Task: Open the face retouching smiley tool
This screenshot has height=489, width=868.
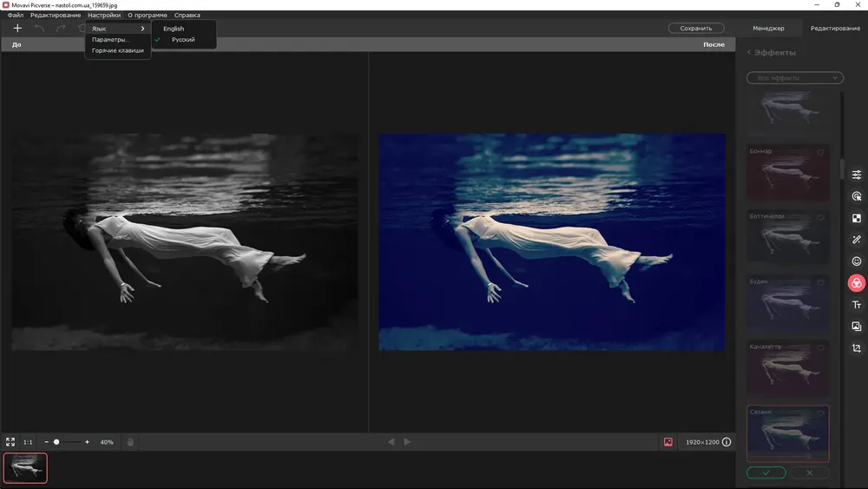Action: tap(857, 261)
